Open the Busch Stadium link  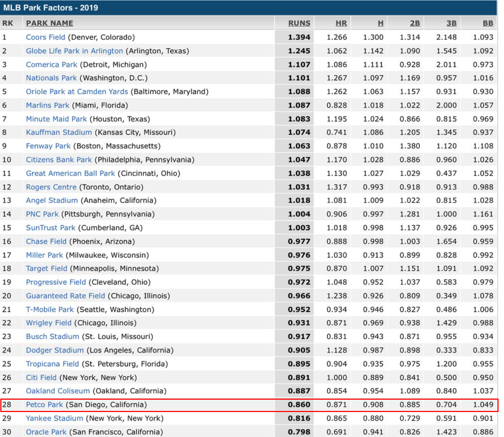coord(52,337)
